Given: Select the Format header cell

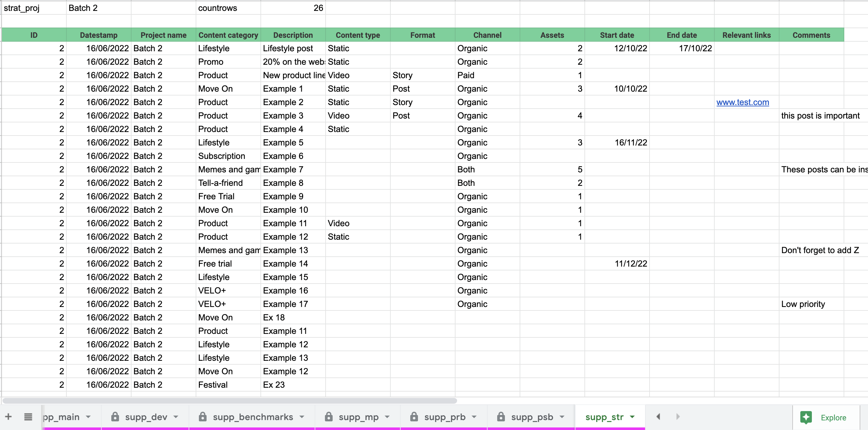Looking at the screenshot, I should pyautogui.click(x=422, y=35).
